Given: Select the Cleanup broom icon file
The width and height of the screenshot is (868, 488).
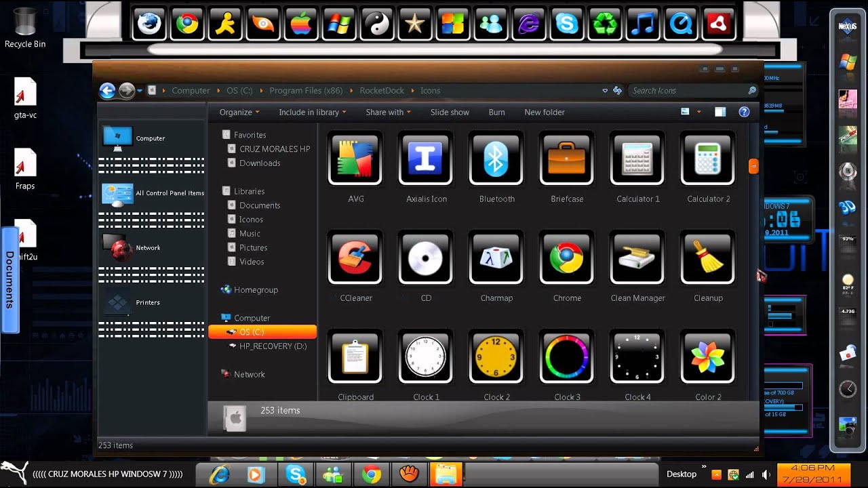Looking at the screenshot, I should pos(708,265).
